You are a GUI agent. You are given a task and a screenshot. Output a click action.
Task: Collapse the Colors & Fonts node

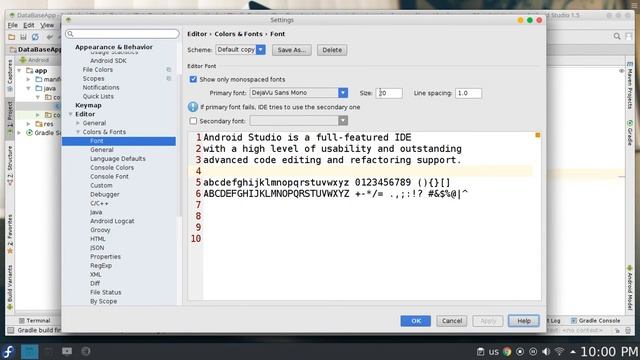click(x=78, y=132)
